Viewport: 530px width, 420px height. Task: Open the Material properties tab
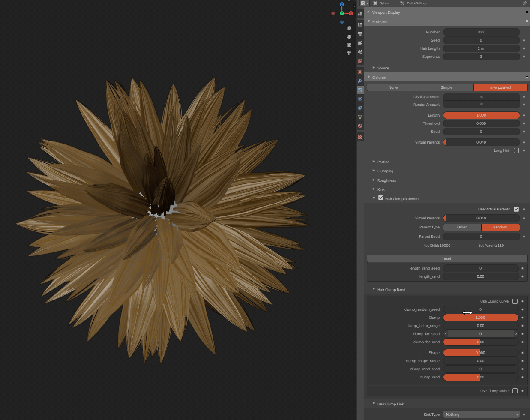click(x=360, y=126)
